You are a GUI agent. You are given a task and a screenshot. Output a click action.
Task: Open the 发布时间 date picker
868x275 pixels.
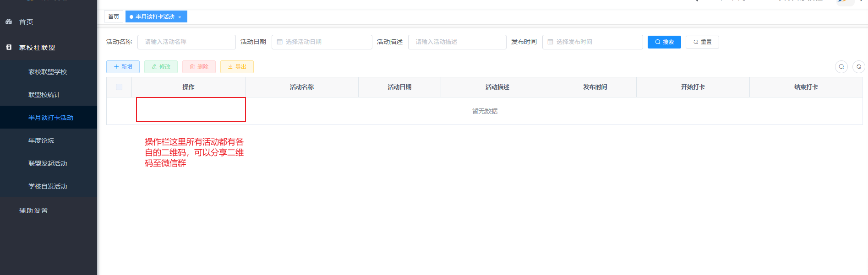click(592, 42)
